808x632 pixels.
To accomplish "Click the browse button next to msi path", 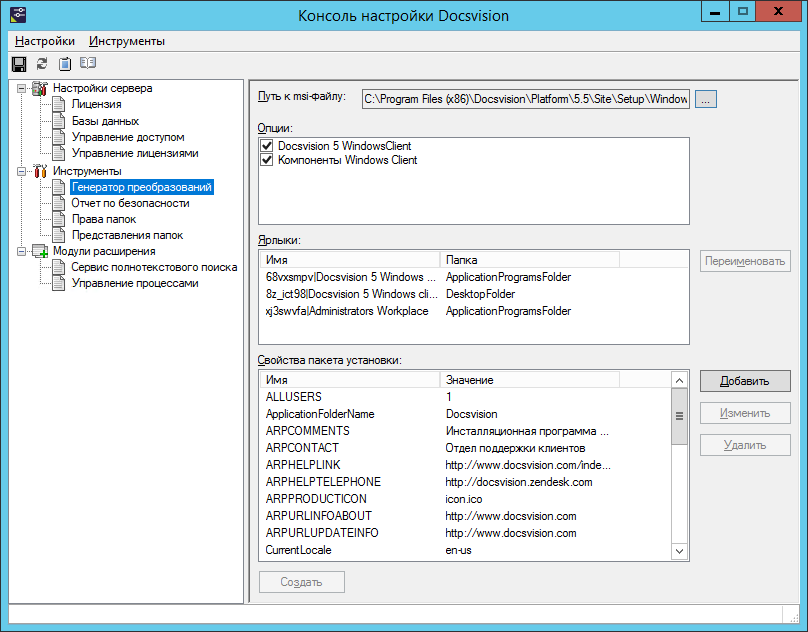I will click(x=705, y=99).
